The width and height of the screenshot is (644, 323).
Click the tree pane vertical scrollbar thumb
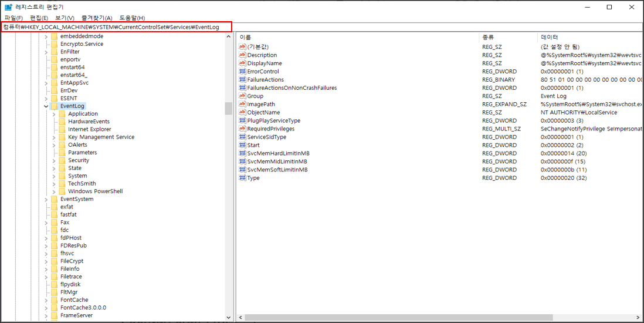click(x=229, y=109)
